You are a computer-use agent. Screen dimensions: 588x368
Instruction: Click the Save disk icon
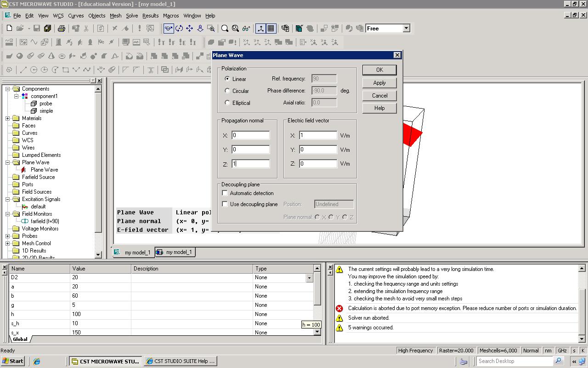37,29
